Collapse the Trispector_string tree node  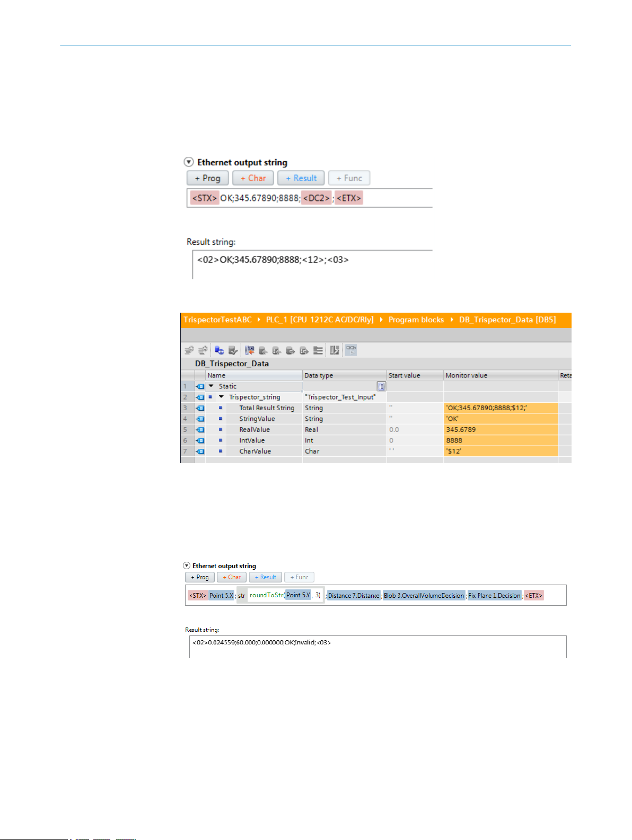pos(221,397)
